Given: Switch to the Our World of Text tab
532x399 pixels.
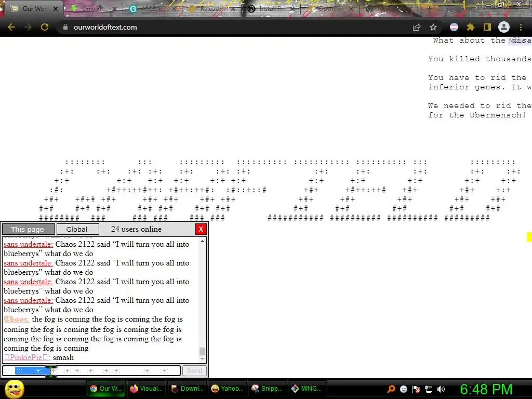Looking at the screenshot, I should click(32, 9).
